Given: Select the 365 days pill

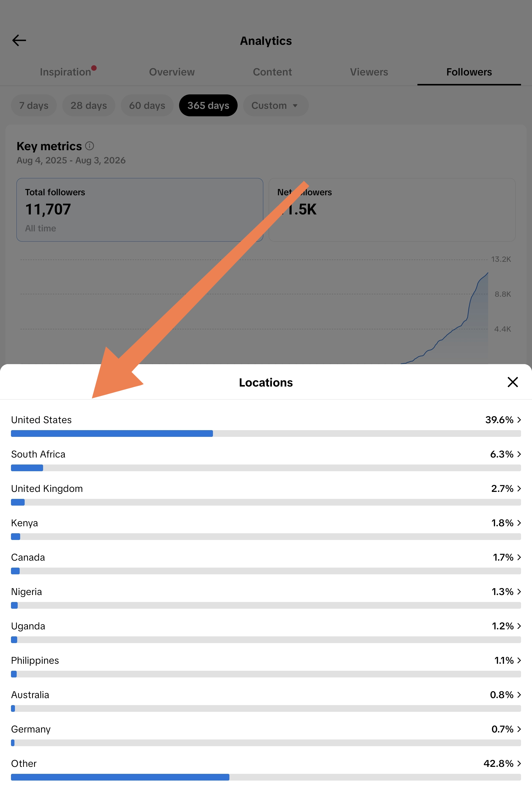Looking at the screenshot, I should click(x=208, y=106).
